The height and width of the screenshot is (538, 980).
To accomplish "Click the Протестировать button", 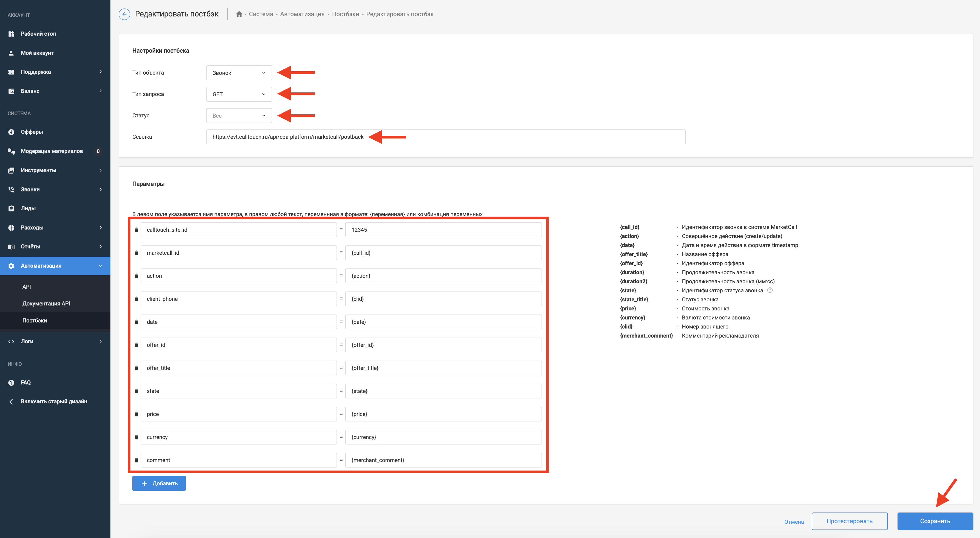I will [x=849, y=521].
